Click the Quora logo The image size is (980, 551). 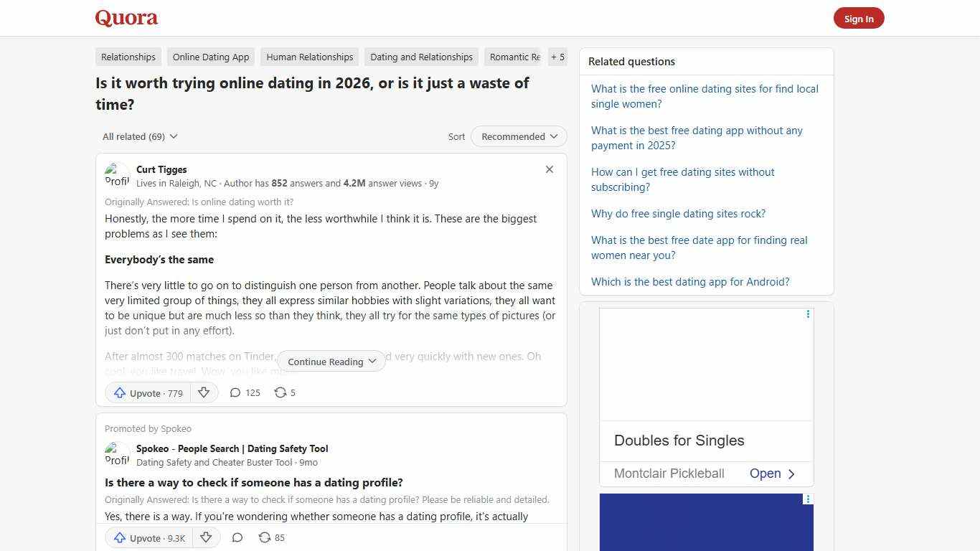(x=126, y=18)
